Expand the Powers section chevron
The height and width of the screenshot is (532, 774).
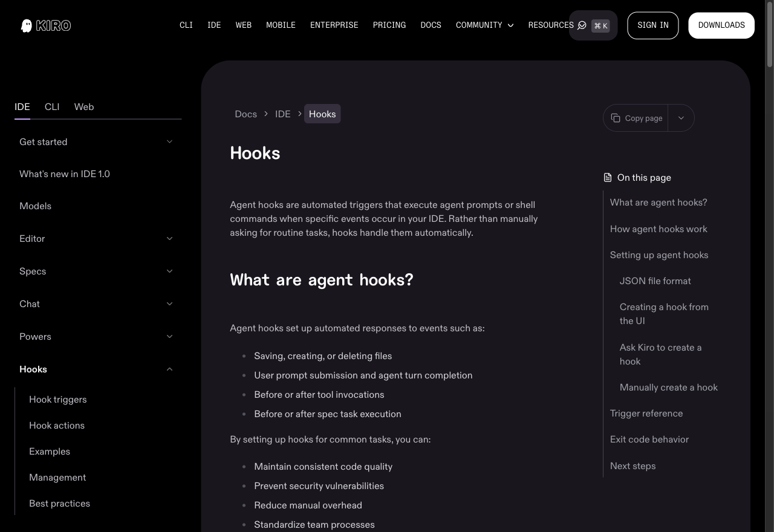(x=169, y=337)
